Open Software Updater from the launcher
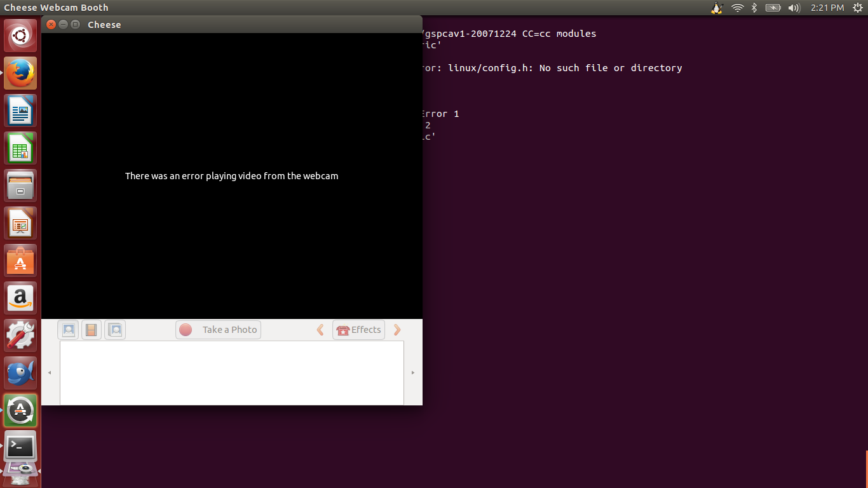Image resolution: width=868 pixels, height=488 pixels. click(20, 410)
